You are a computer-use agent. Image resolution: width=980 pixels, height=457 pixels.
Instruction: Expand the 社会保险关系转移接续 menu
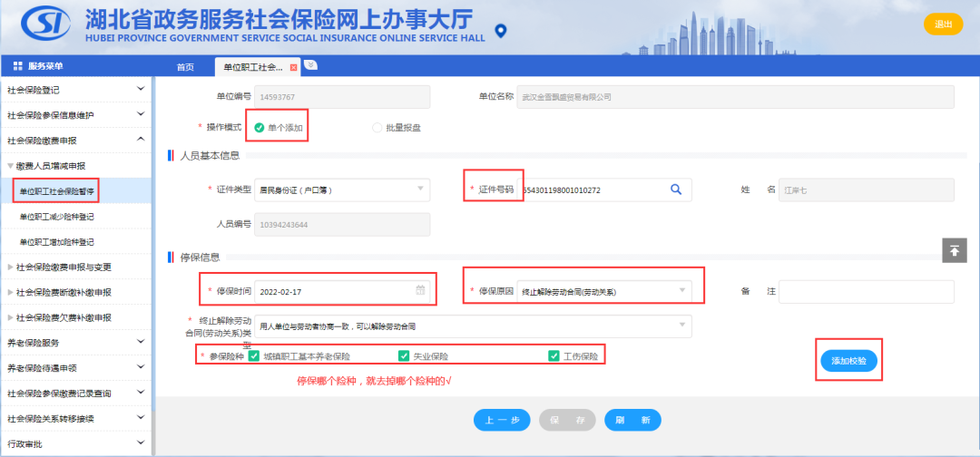tap(75, 418)
